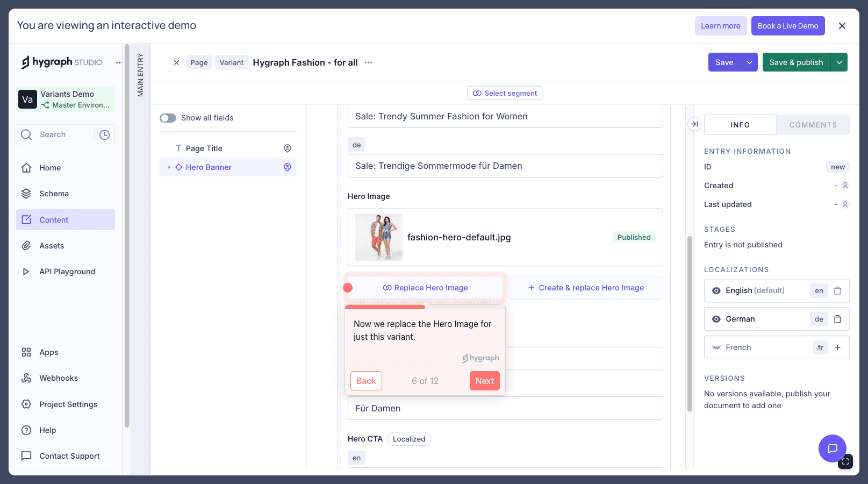Click the Localized badge next to Hero CTA
This screenshot has height=484, width=868.
point(409,439)
